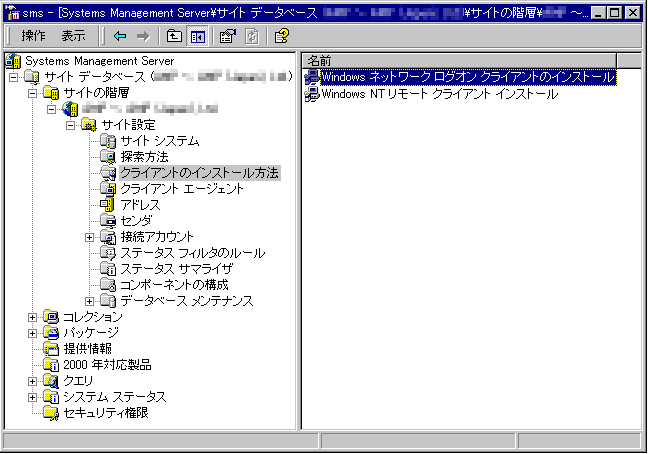Expand the データベース メンテナンス node
648x454 pixels.
point(89,302)
